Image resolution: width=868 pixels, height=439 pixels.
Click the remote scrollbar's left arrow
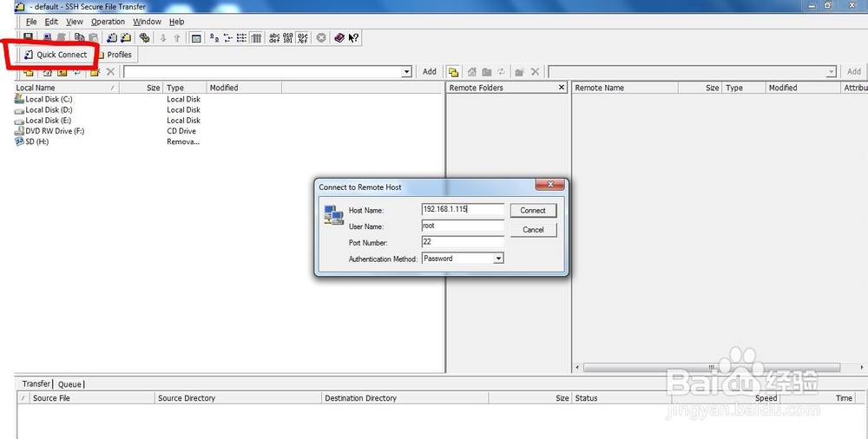(577, 368)
